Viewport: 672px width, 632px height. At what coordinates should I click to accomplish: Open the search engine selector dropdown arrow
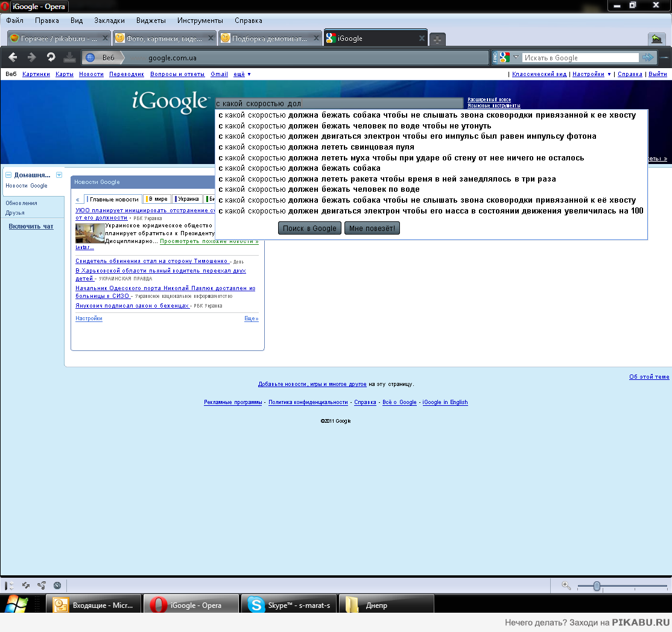point(516,57)
